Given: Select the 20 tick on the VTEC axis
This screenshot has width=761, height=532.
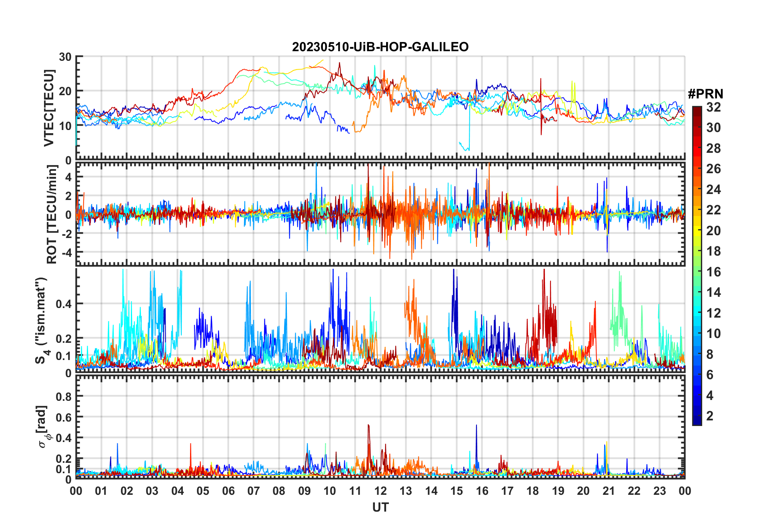Looking at the screenshot, I should (65, 91).
